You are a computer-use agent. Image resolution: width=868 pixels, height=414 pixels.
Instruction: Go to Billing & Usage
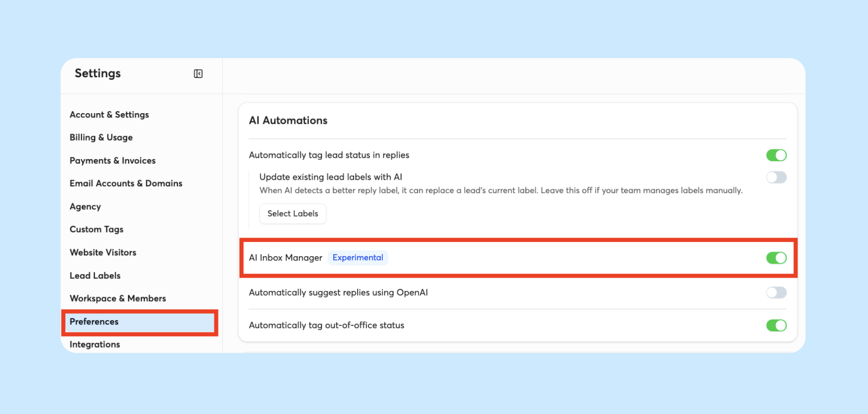101,138
